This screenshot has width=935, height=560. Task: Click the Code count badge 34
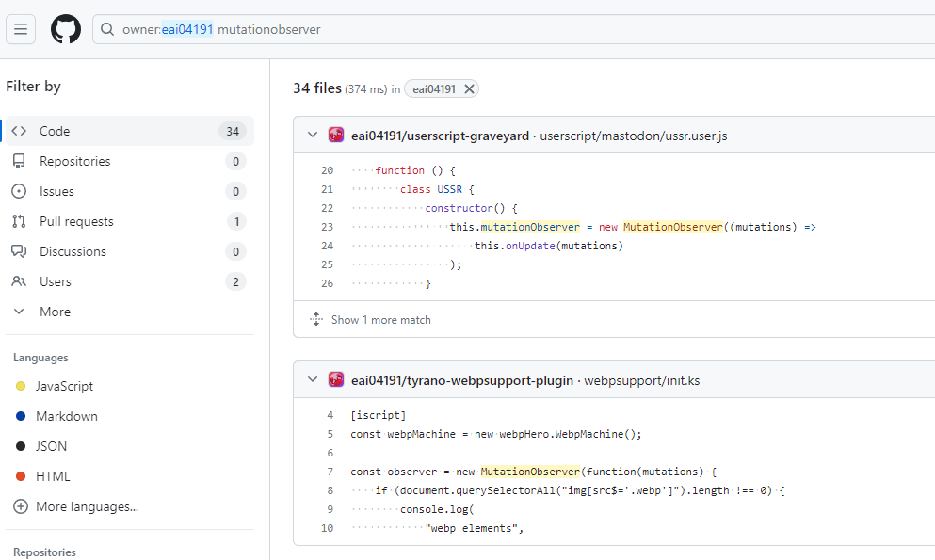click(233, 131)
